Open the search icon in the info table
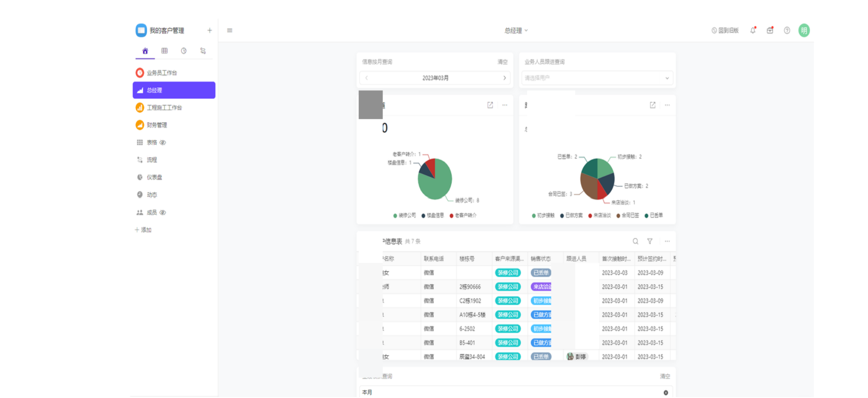This screenshot has height=398, width=868. [x=635, y=241]
